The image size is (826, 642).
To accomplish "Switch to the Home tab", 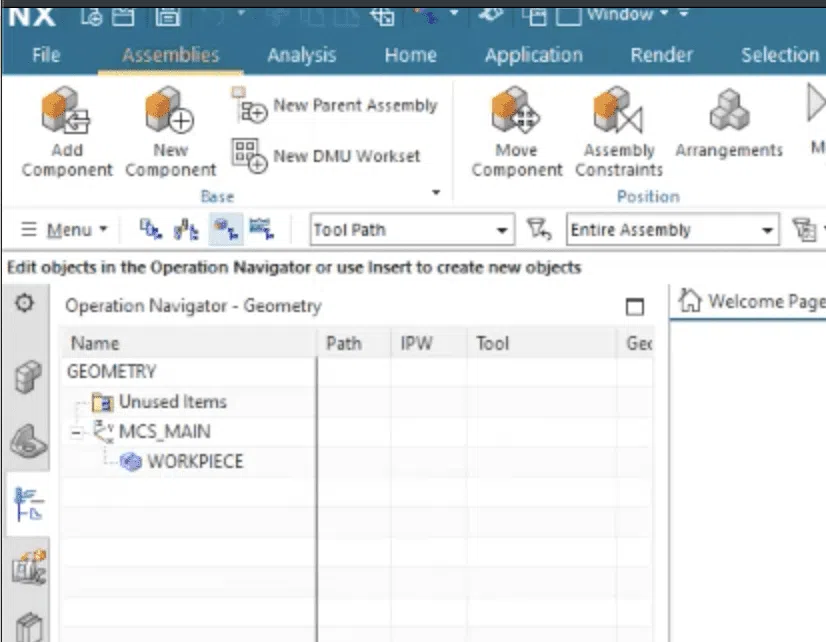I will [x=410, y=55].
